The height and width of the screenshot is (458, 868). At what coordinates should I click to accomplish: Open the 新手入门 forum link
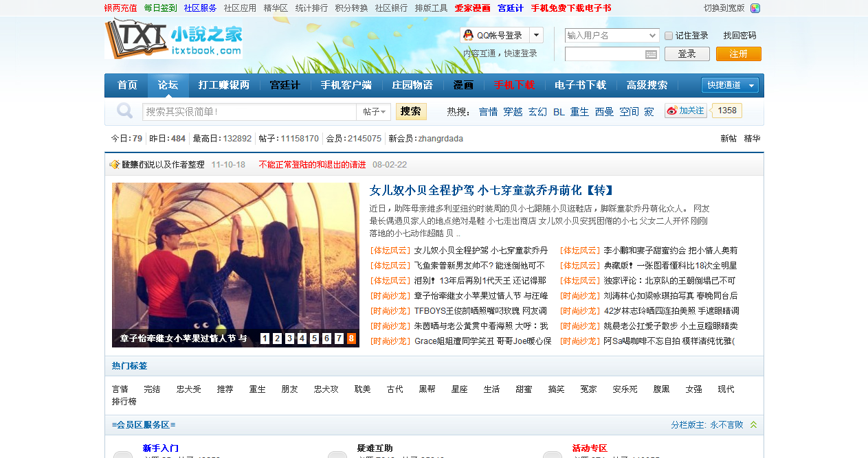click(x=161, y=448)
